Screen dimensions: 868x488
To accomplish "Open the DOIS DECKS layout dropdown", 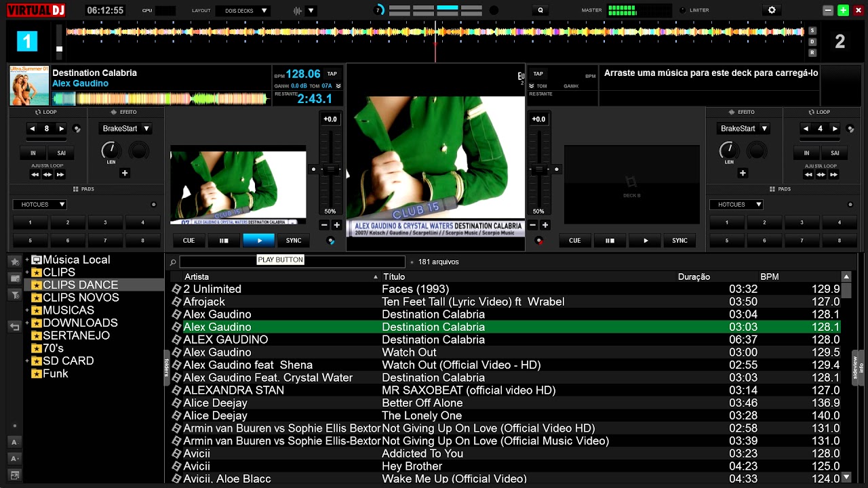I will 243,10.
